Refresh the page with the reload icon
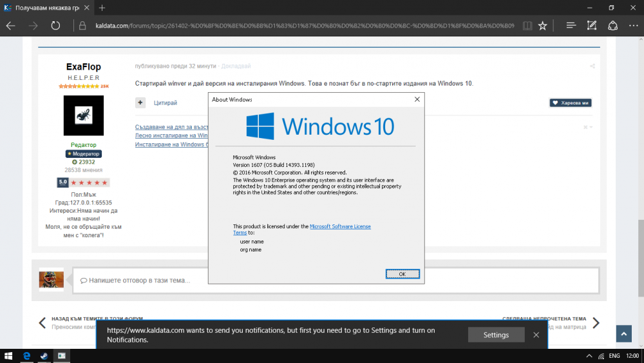This screenshot has height=363, width=644. point(55,26)
